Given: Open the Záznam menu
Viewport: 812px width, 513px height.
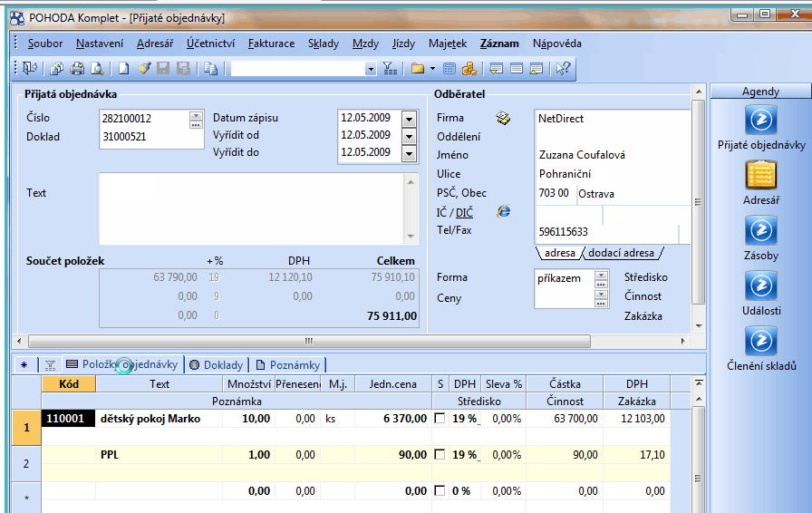Looking at the screenshot, I should 499,44.
